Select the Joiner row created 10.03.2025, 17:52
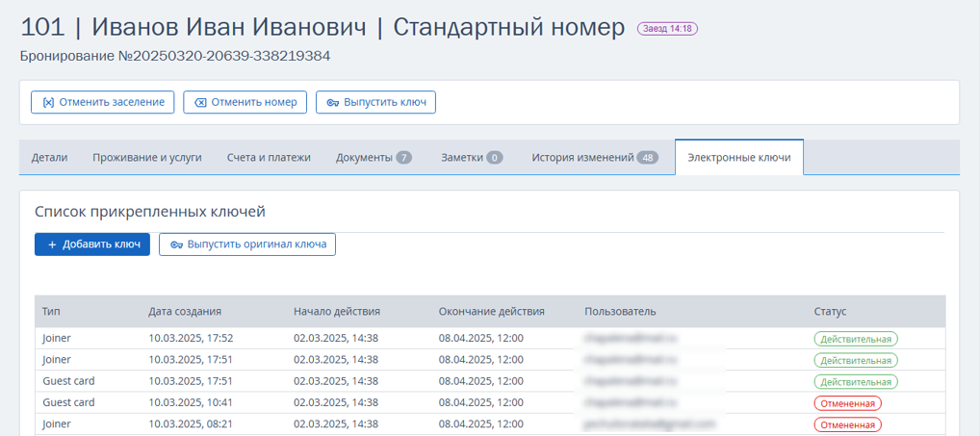The image size is (980, 436). click(490, 339)
